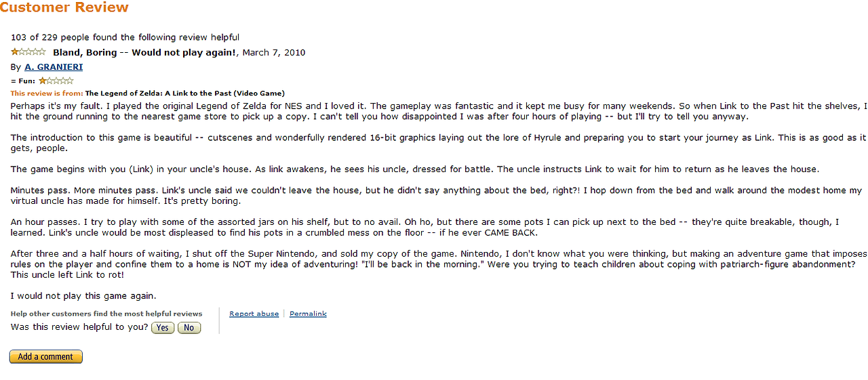
Task: Click the review title 'Bland, Boring'
Action: (x=85, y=52)
